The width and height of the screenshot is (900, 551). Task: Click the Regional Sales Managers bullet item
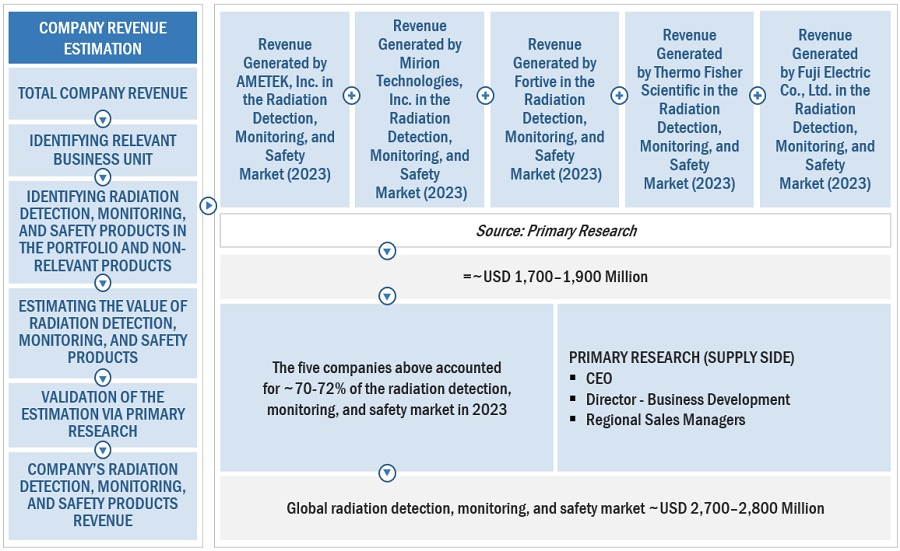point(665,420)
